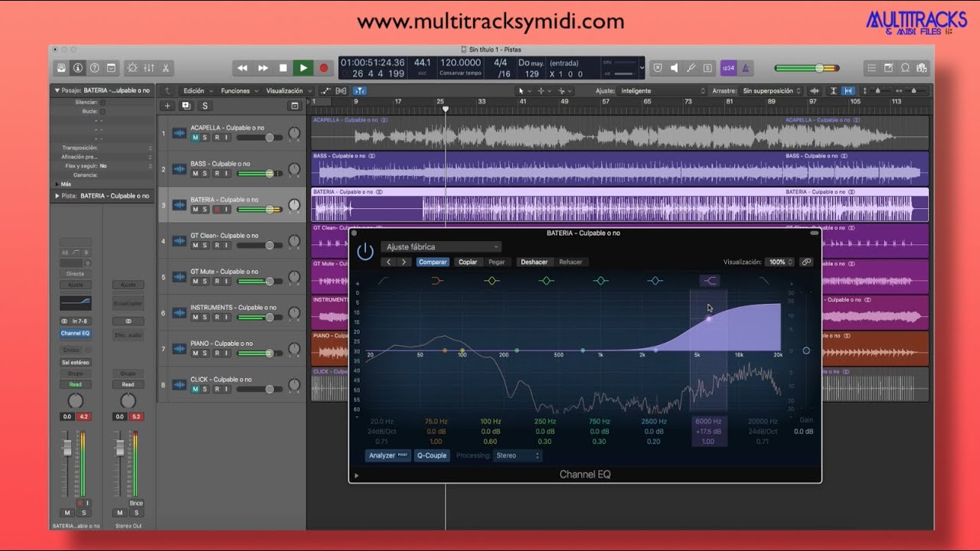
Task: Click the Q-Couple button
Action: [432, 455]
